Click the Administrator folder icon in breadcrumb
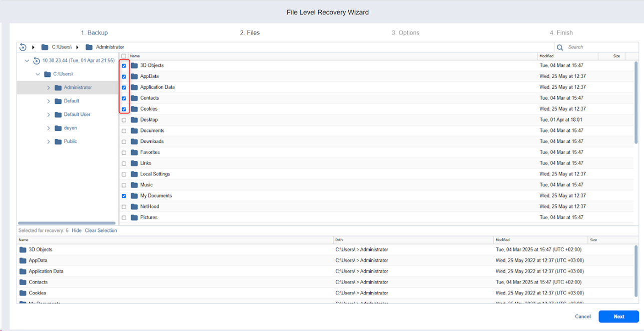Viewport: 644px width, 331px height. (89, 47)
